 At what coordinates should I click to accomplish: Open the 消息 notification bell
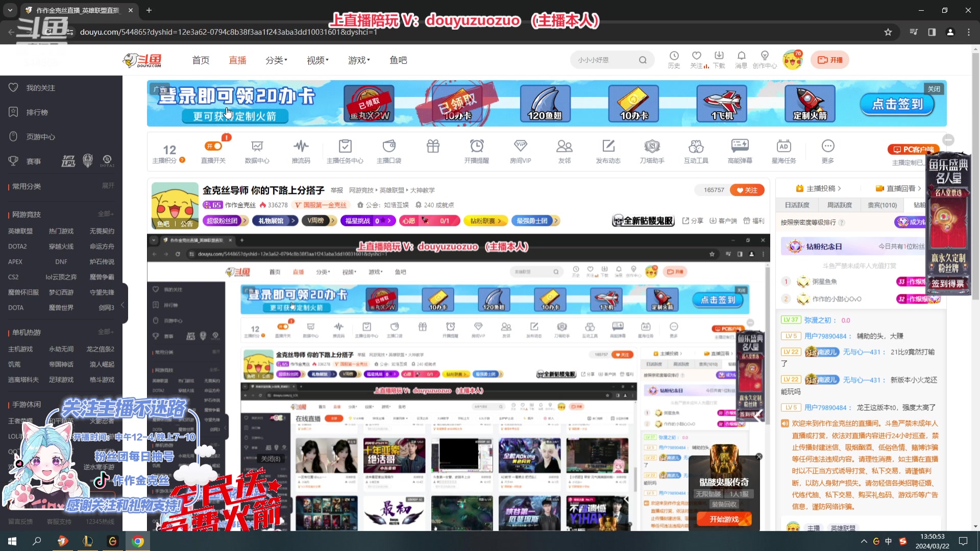tap(741, 60)
